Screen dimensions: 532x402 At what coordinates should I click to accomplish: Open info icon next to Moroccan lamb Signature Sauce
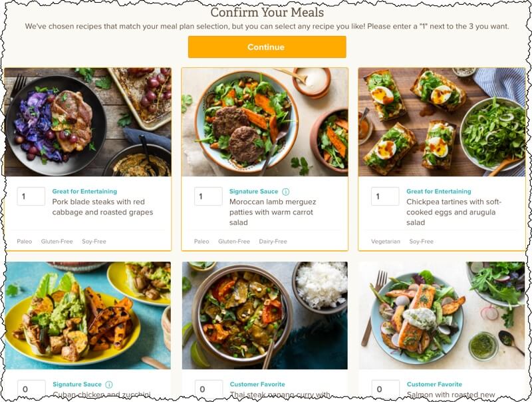286,192
